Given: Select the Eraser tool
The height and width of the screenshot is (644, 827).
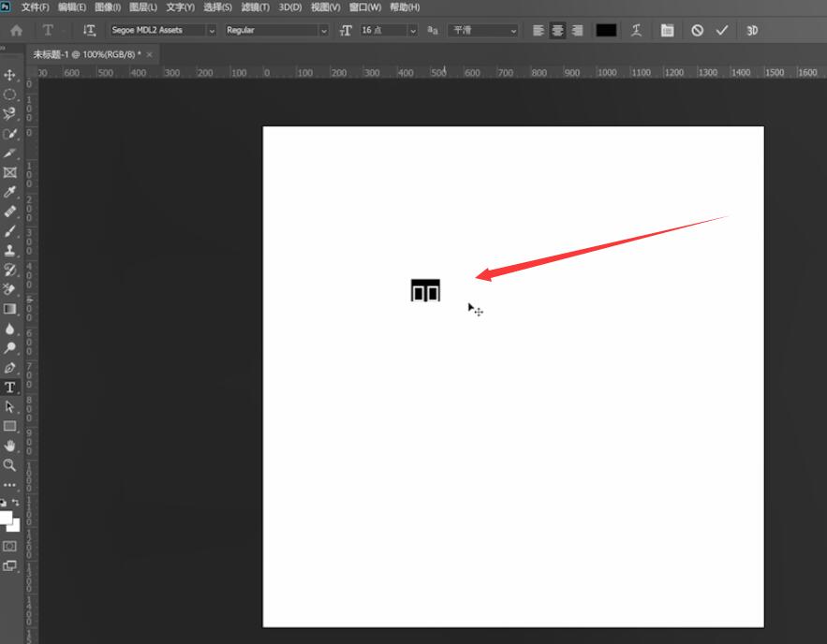Looking at the screenshot, I should (9, 289).
